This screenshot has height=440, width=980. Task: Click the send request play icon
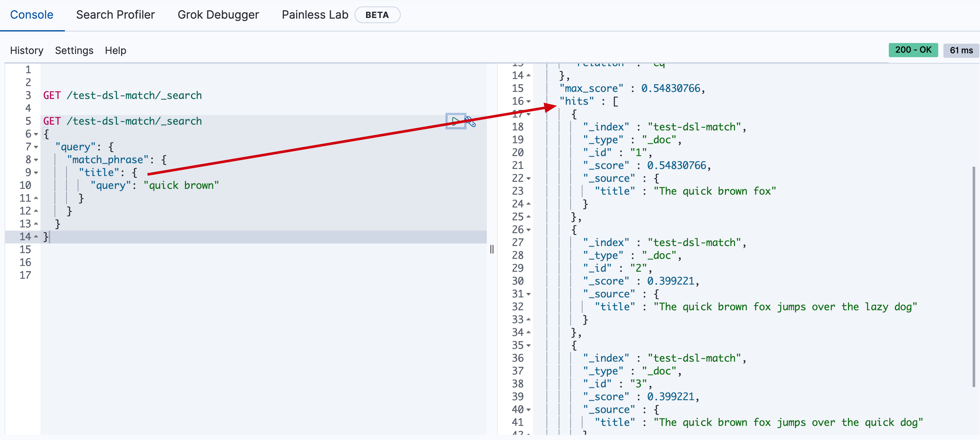point(455,121)
